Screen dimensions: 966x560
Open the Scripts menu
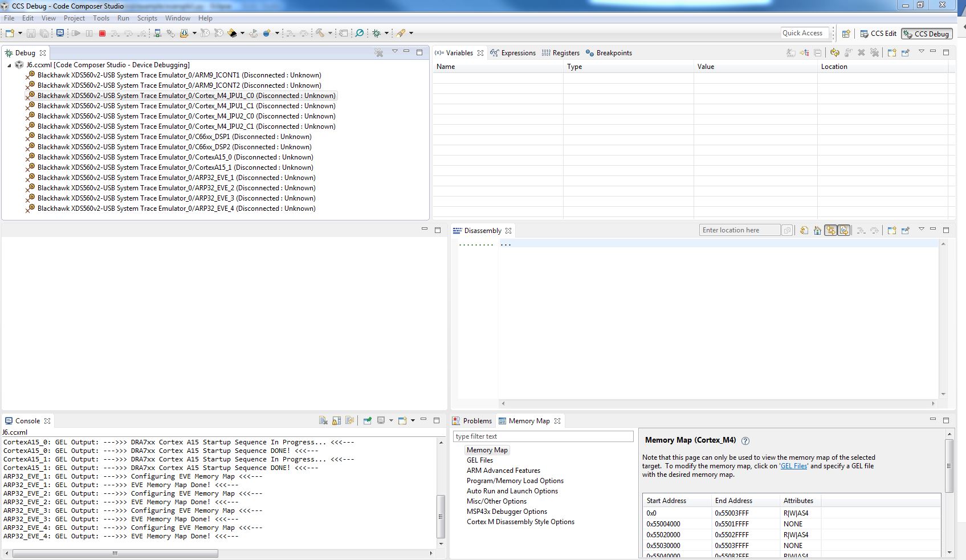point(147,18)
